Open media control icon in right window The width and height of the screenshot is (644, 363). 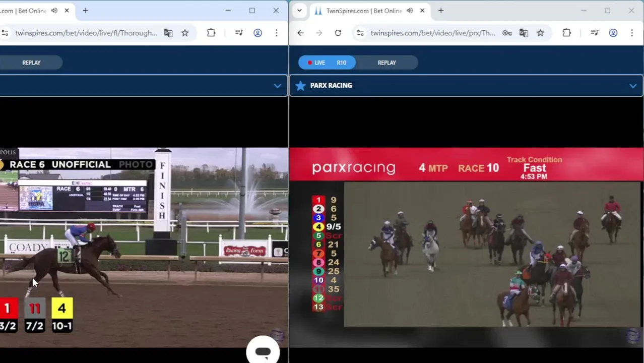(595, 33)
